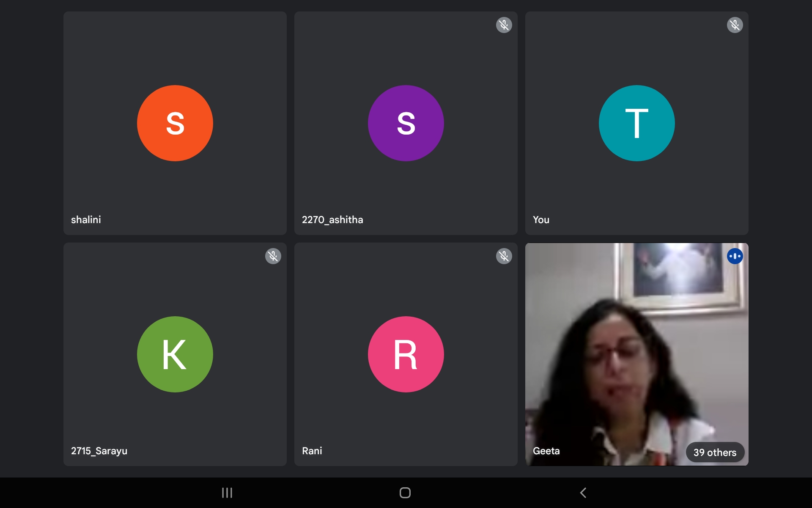Tap the blue speaking indicator on Geeta tile
Image resolution: width=812 pixels, height=508 pixels.
click(735, 256)
